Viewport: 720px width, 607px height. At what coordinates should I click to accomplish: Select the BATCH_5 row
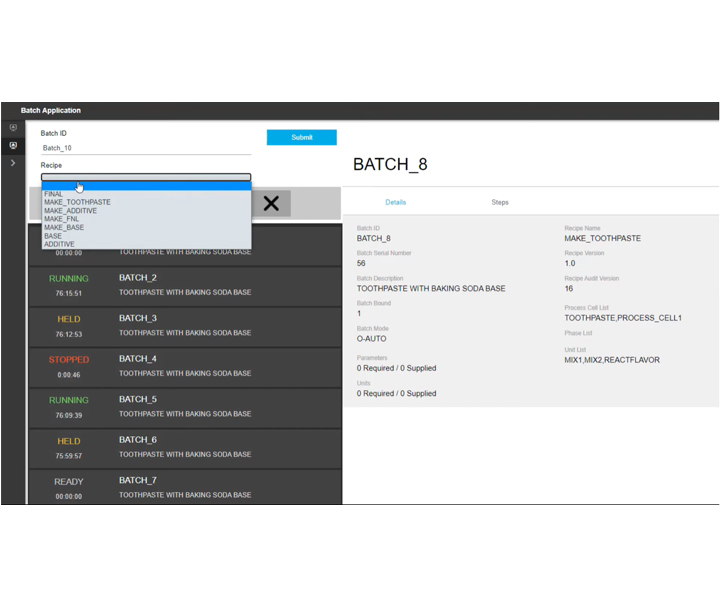pos(185,408)
